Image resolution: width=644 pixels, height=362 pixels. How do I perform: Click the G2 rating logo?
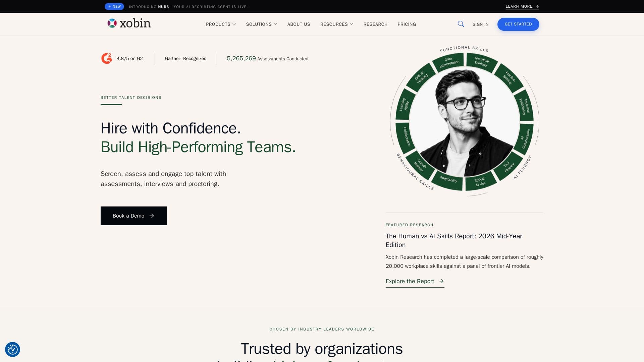pos(107,58)
